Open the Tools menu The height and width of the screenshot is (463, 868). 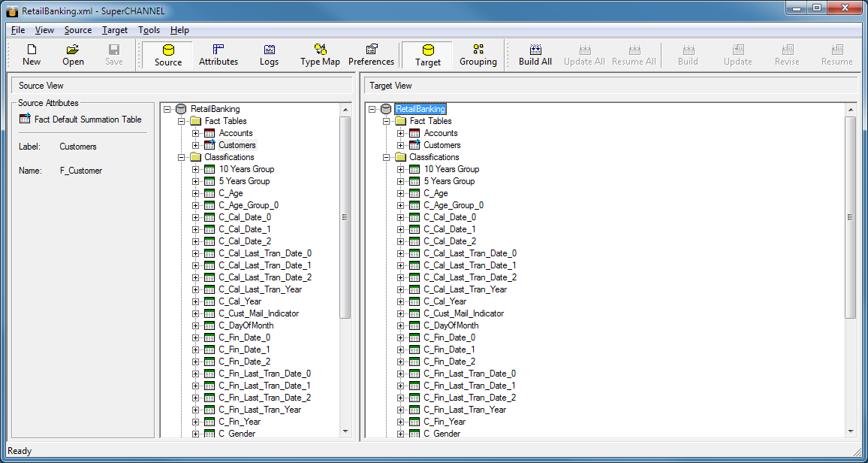click(149, 30)
